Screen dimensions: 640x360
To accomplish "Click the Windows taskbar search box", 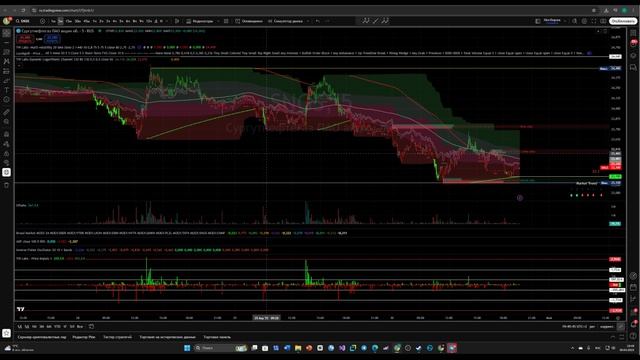I will 222,348.
